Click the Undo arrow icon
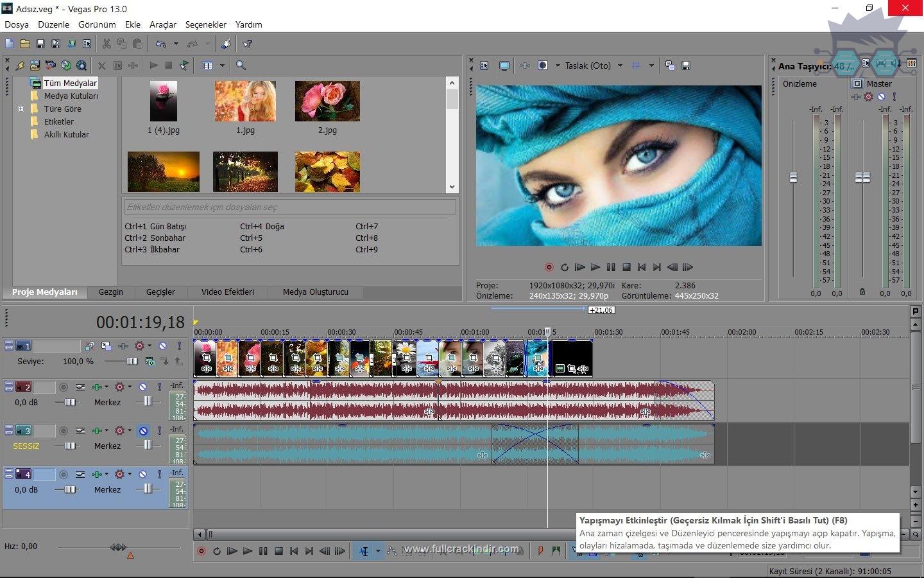Image resolution: width=924 pixels, height=578 pixels. point(161,44)
